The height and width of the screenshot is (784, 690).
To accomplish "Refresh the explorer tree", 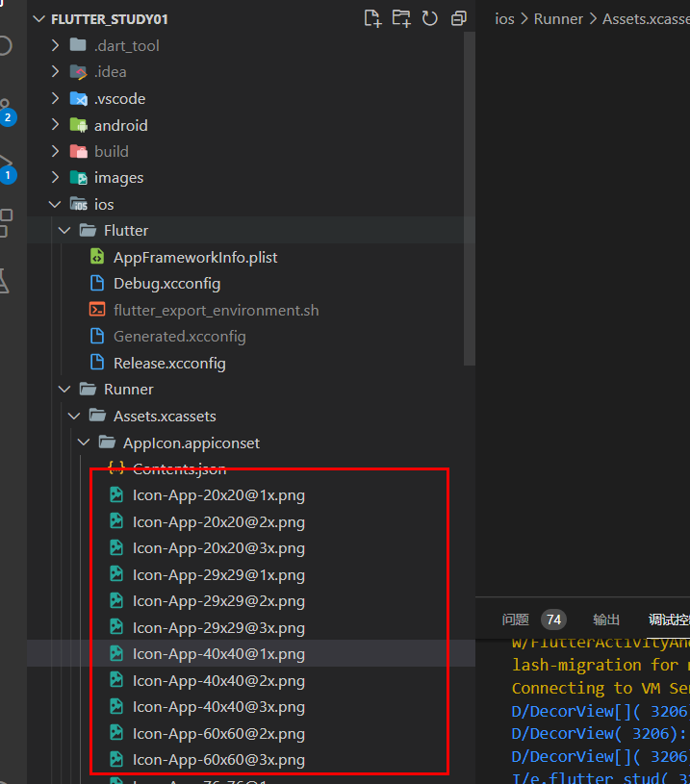I will point(430,19).
